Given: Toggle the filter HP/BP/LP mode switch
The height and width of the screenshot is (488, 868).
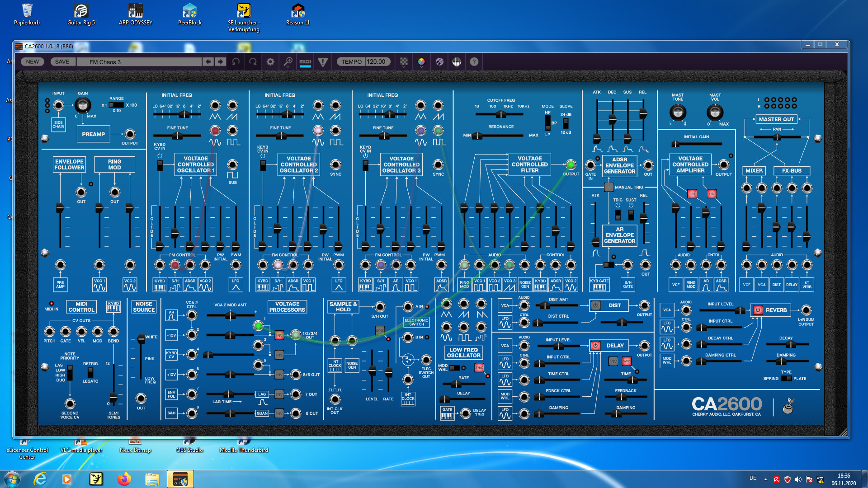Looking at the screenshot, I should [547, 122].
